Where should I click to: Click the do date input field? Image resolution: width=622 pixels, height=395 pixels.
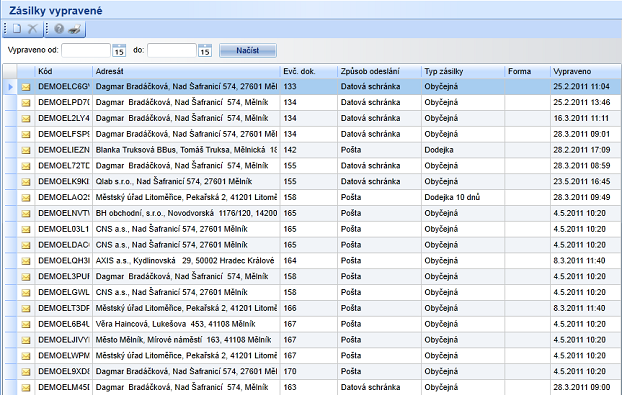pos(172,50)
